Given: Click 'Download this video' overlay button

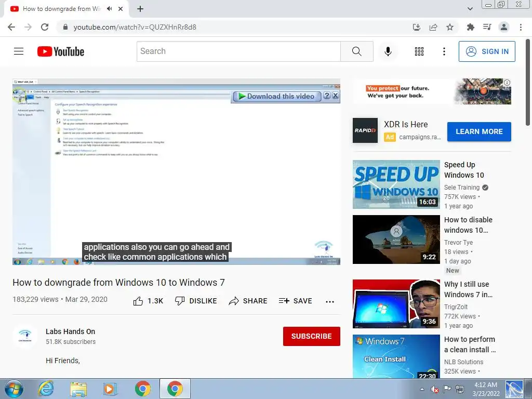Looking at the screenshot, I should (276, 96).
